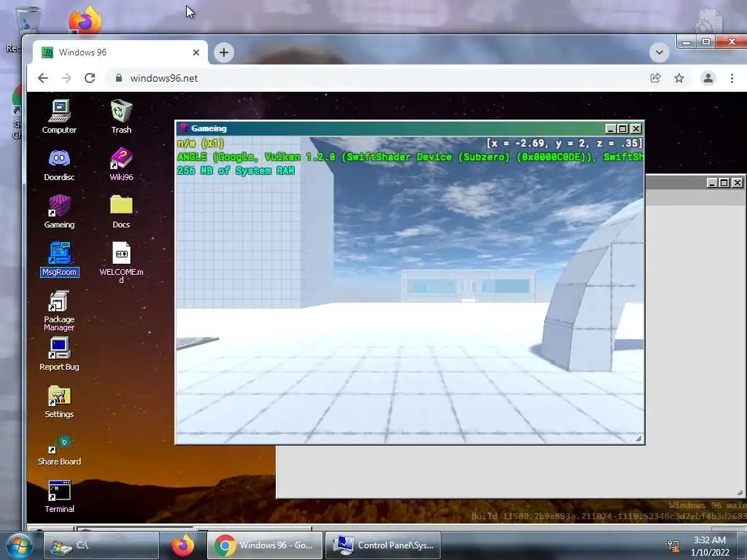This screenshot has width=747, height=560.
Task: Click the Gameing window title icon
Action: click(x=183, y=128)
